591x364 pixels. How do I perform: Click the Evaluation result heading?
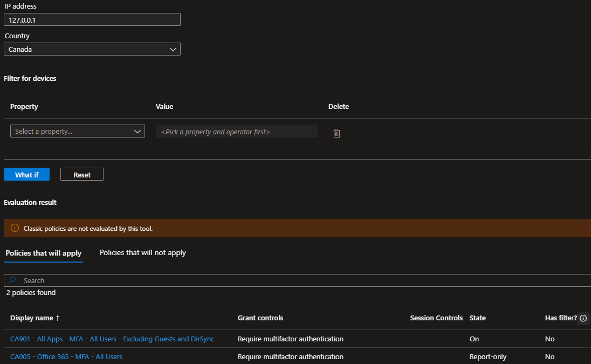click(x=30, y=202)
